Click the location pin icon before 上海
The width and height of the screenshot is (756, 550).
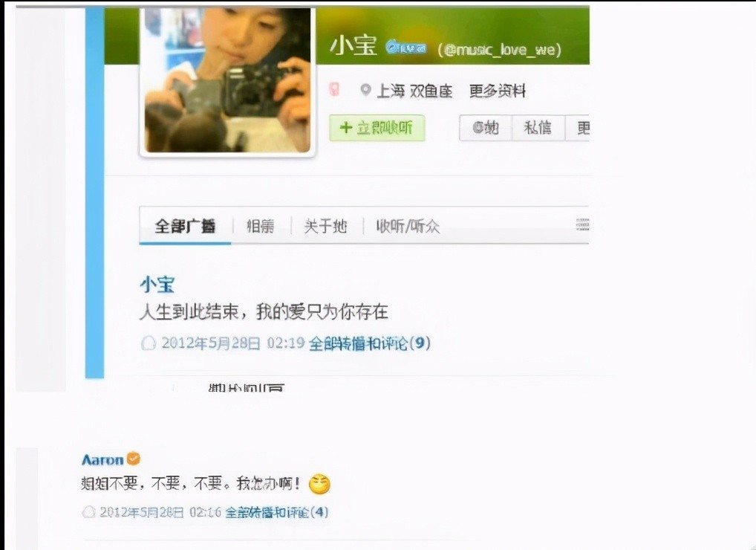366,90
